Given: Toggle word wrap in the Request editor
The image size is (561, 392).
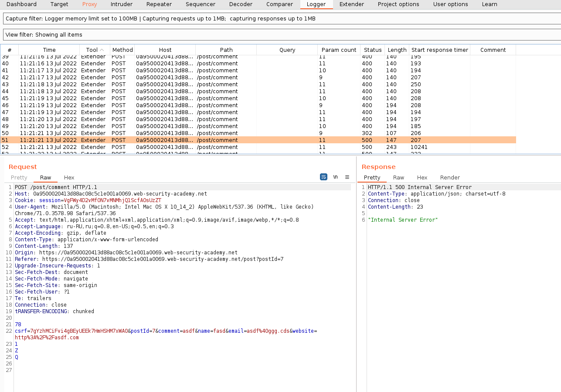Looking at the screenshot, I should point(323,177).
